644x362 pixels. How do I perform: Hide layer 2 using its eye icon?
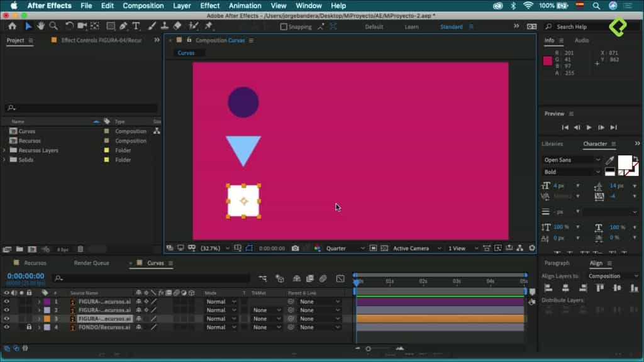pos(6,310)
